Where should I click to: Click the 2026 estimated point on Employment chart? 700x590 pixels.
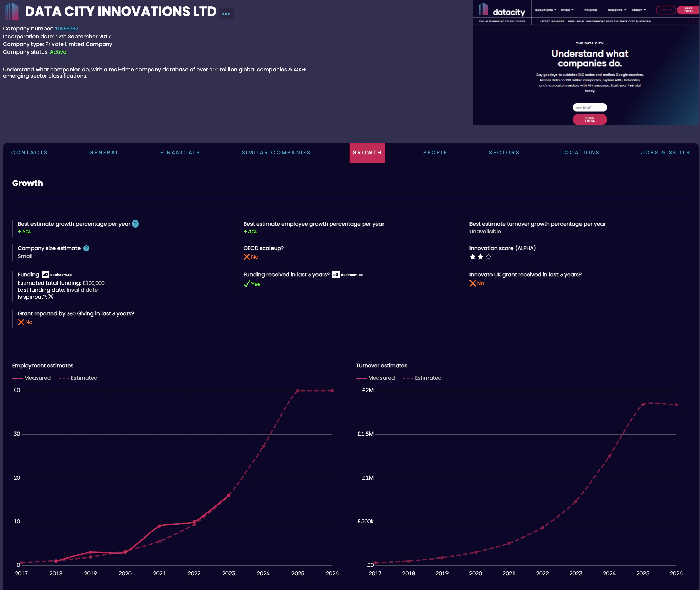point(332,391)
